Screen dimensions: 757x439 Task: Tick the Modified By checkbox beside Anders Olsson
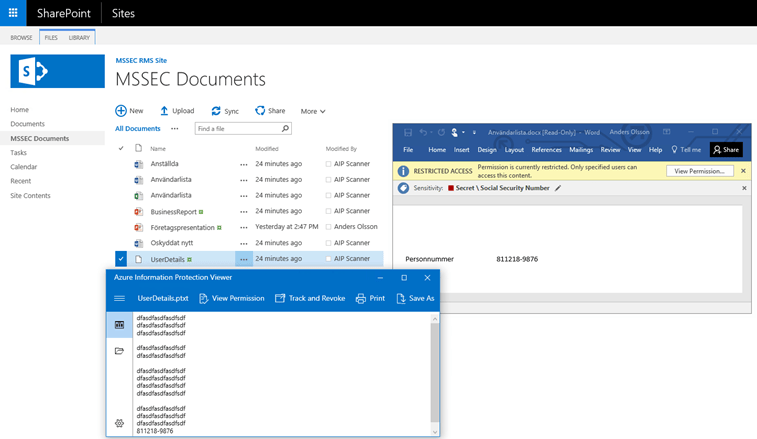(x=329, y=227)
